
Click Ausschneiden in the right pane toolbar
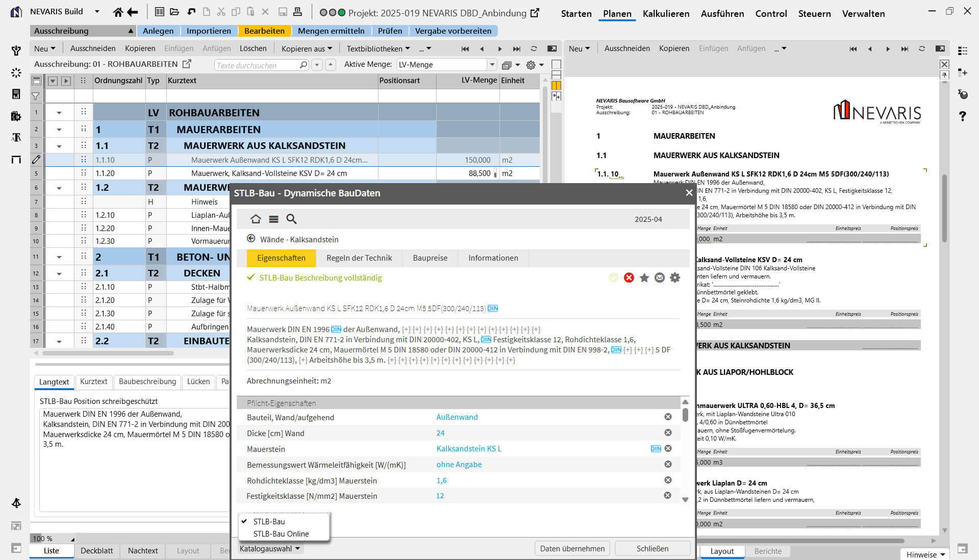tap(627, 48)
